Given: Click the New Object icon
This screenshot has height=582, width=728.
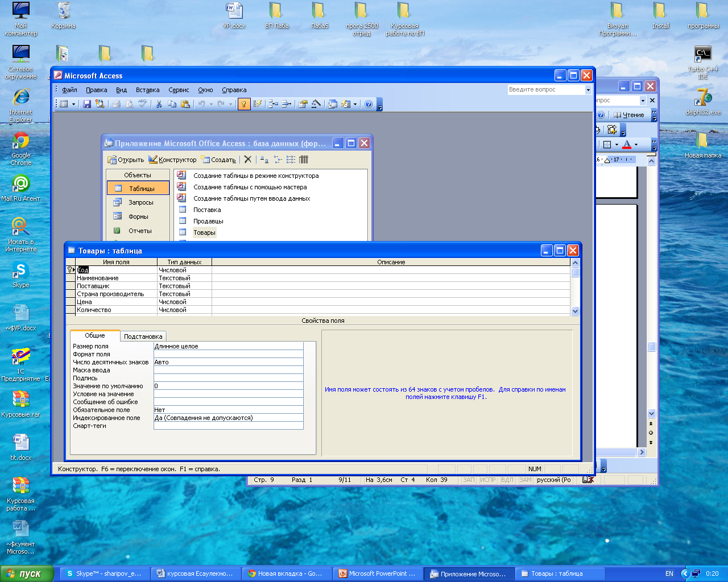Looking at the screenshot, I should point(346,104).
